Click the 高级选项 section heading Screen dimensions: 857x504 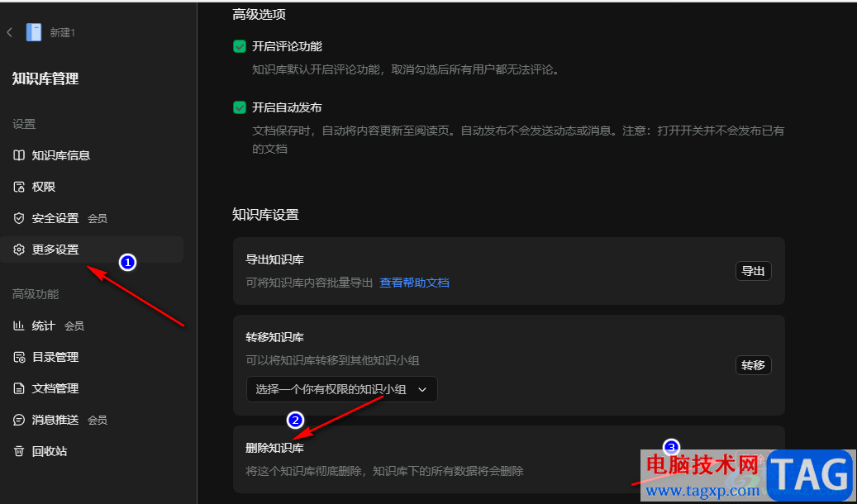pyautogui.click(x=259, y=14)
